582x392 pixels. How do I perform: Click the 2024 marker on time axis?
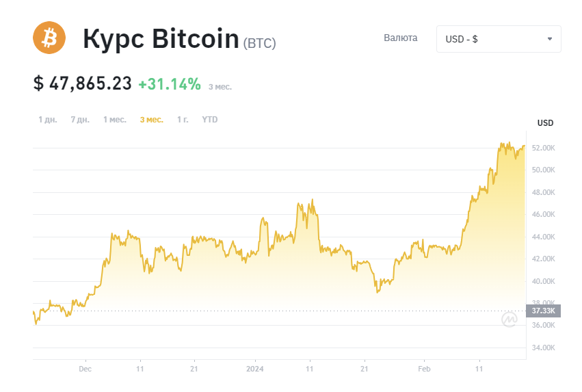pos(255,369)
